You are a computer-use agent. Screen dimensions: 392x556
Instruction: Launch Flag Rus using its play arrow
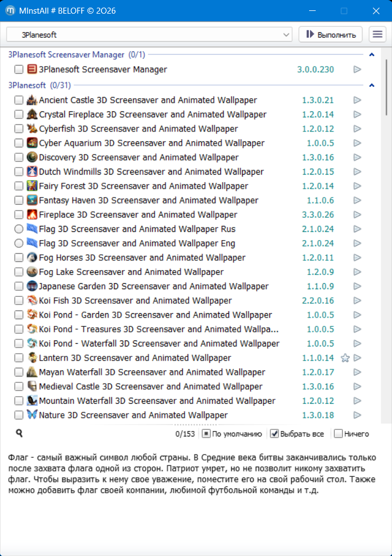357,229
